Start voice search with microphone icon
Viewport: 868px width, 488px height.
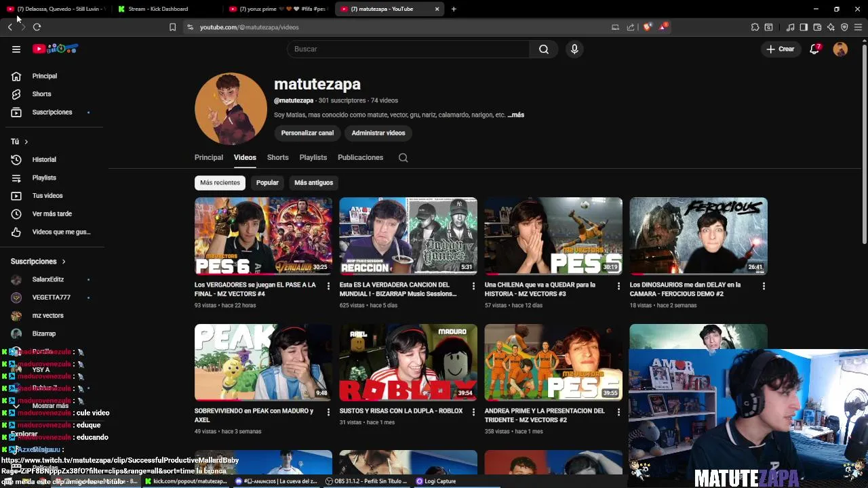click(x=574, y=49)
